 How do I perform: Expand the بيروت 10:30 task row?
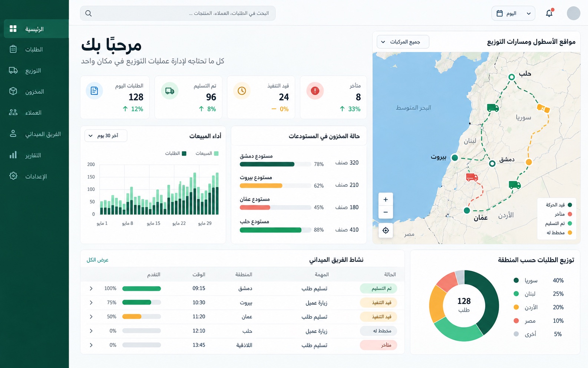[x=91, y=303]
